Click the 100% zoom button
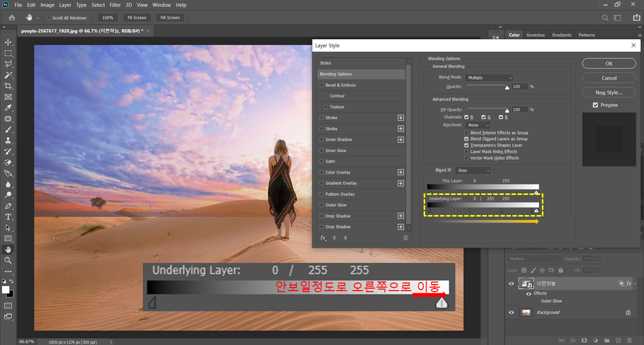The width and height of the screenshot is (644, 345). [x=108, y=18]
